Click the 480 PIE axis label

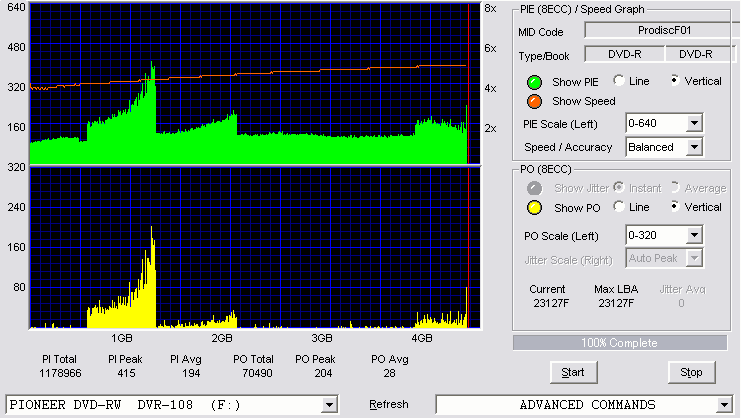16,47
